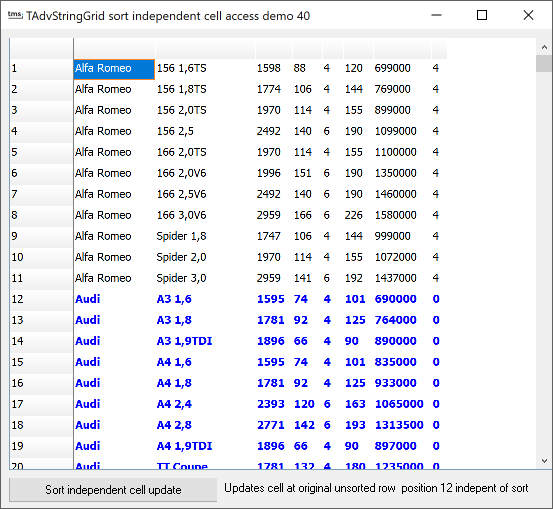Select the price cell '1580000'
Screen dimensions: 553x509
click(x=402, y=216)
